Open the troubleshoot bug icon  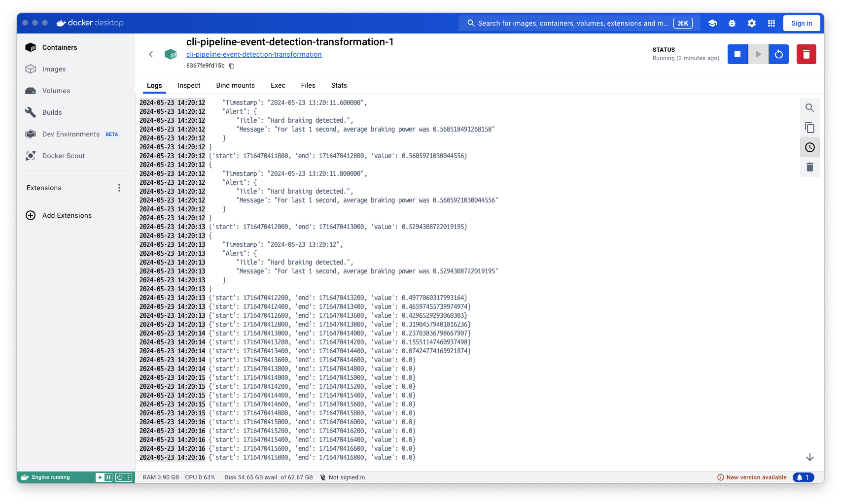point(732,23)
